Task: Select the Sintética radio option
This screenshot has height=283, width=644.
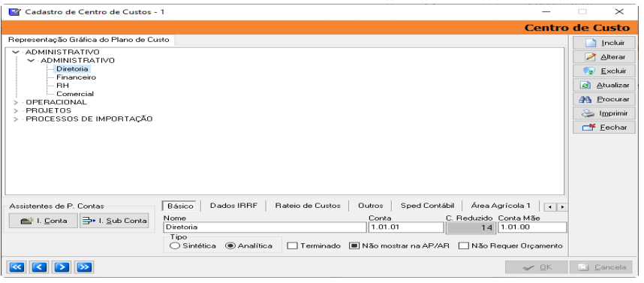Action: pos(193,246)
